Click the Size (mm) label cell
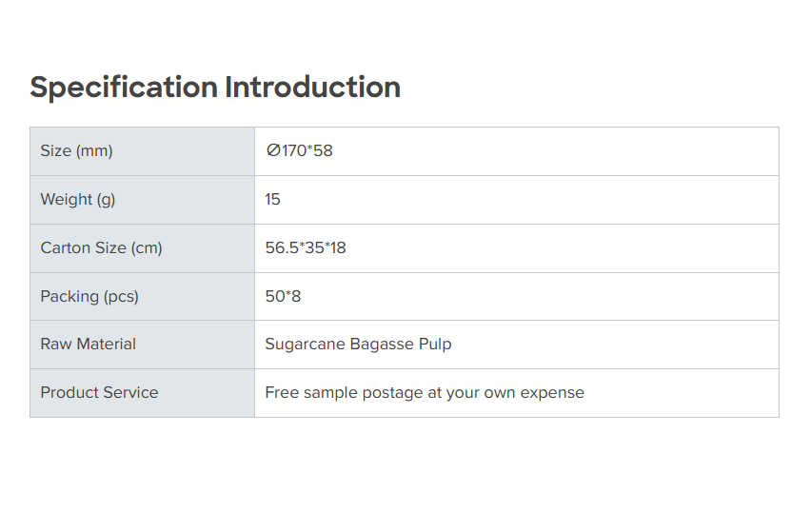Viewport: 811px width, 532px height. [x=77, y=151]
